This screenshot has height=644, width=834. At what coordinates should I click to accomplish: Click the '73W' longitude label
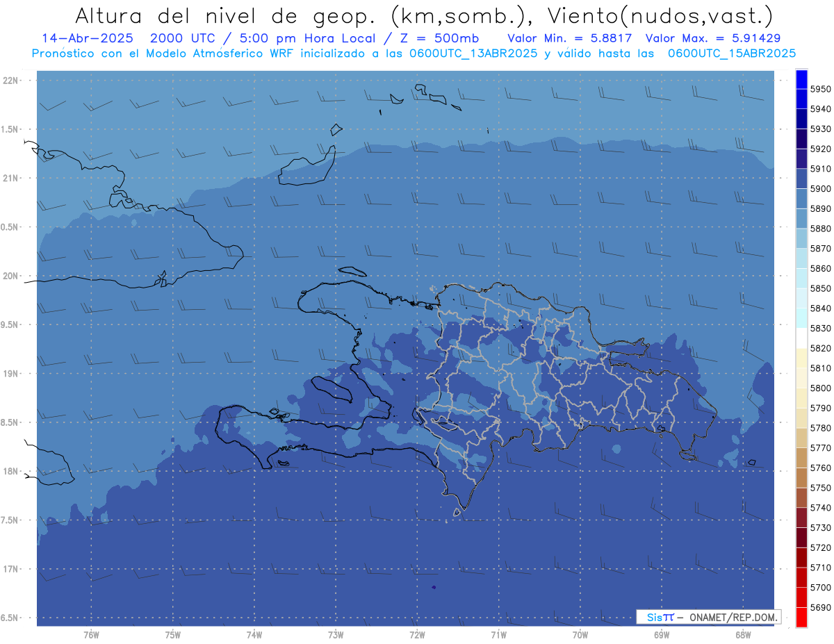pyautogui.click(x=336, y=635)
